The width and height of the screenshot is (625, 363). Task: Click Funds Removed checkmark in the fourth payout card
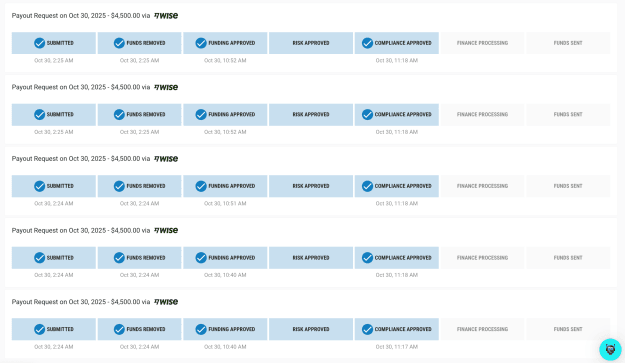[119, 258]
